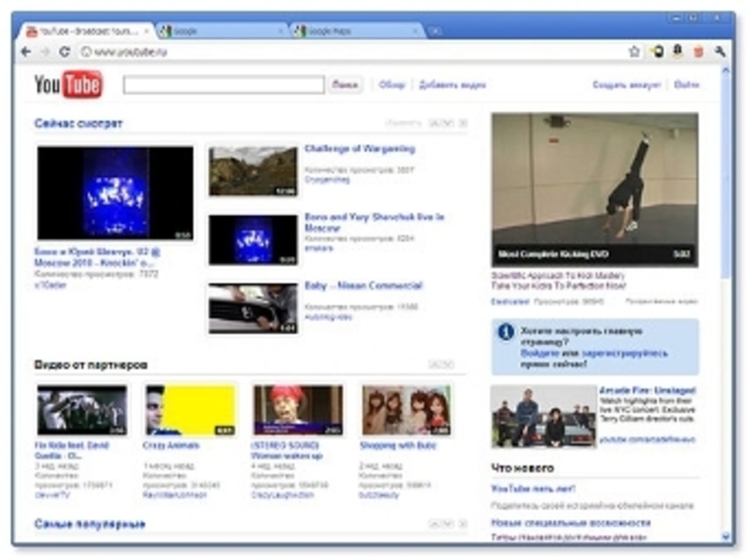This screenshot has height=560, width=747.
Task: Switch to the Google tab
Action: [x=222, y=31]
